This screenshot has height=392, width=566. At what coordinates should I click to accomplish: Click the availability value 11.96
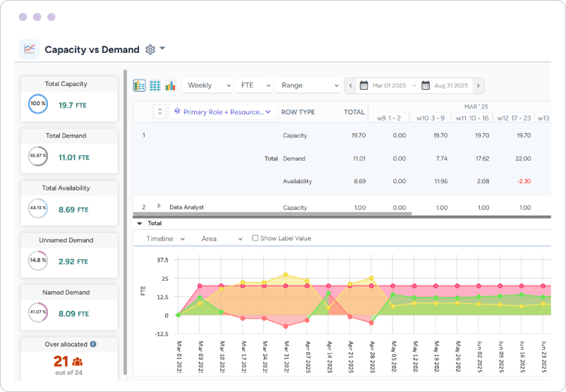[x=441, y=181]
